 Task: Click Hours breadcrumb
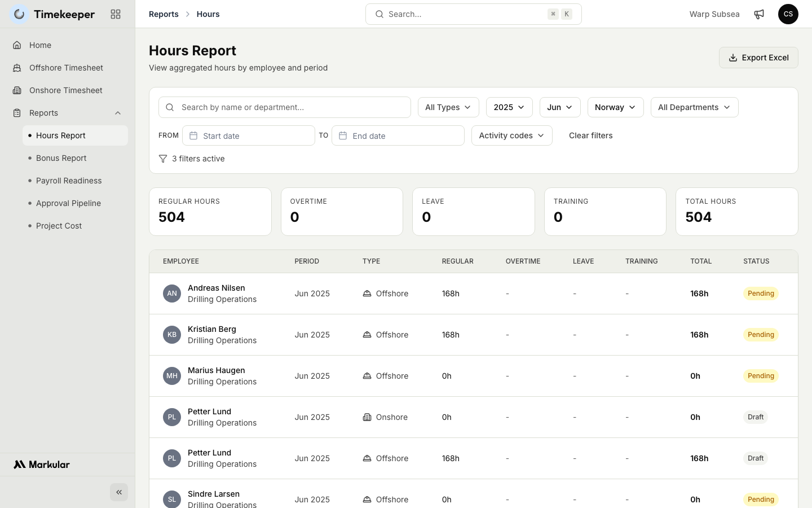(208, 14)
